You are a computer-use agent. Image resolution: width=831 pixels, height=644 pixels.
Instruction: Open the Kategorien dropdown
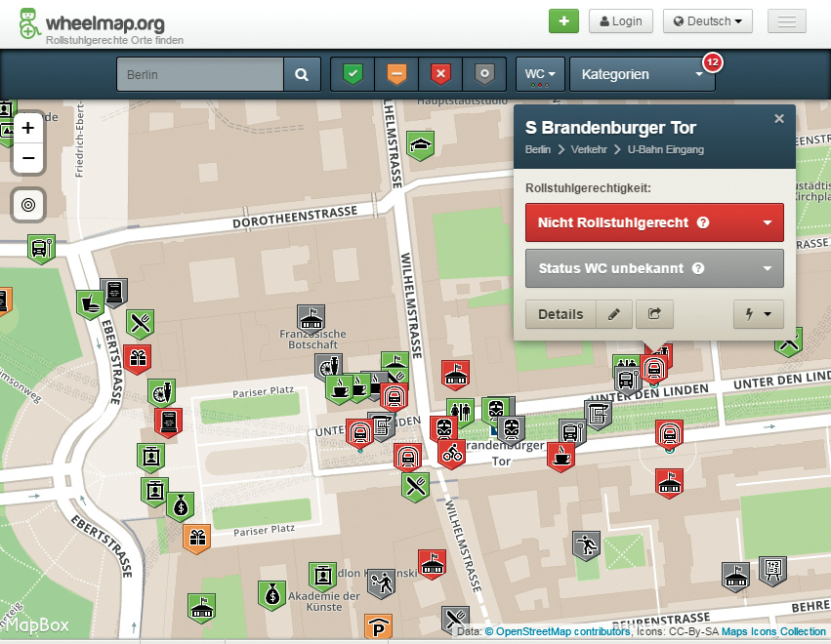[642, 74]
